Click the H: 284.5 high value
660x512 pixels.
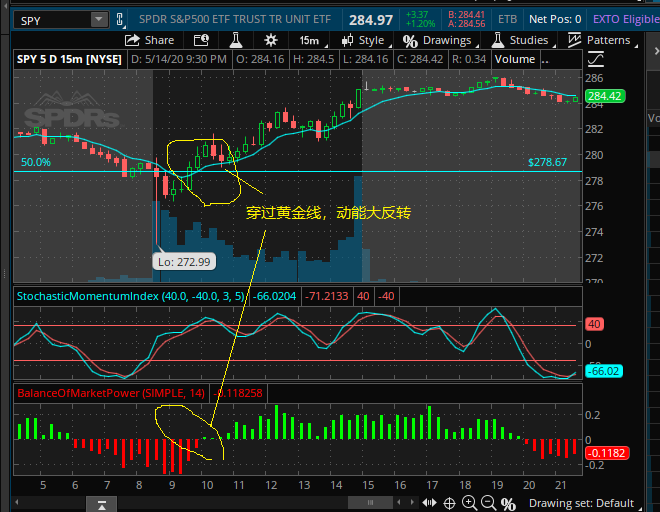[314, 59]
